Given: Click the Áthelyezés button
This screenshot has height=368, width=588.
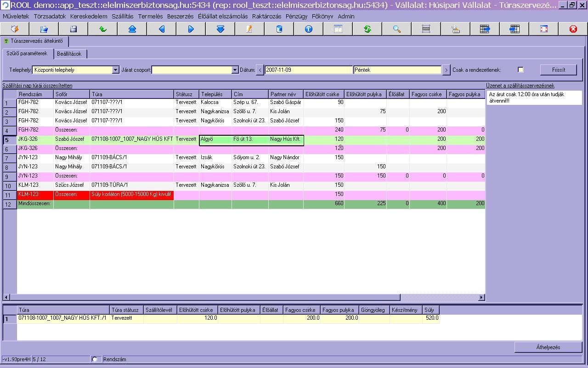Looking at the screenshot, I should (548, 347).
